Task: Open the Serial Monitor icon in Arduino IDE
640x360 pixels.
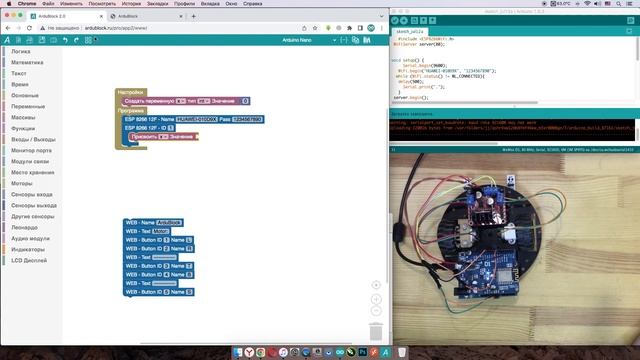Action: coord(631,20)
